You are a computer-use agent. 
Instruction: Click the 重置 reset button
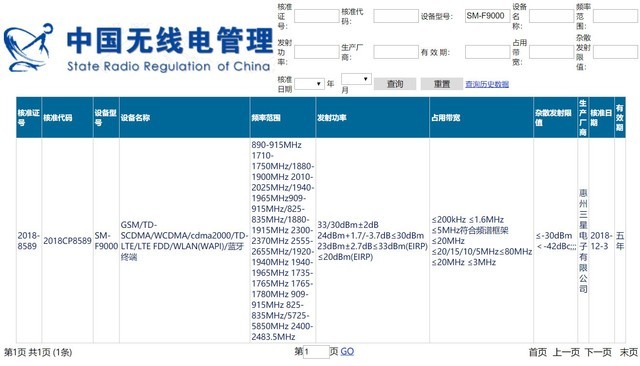point(442,84)
